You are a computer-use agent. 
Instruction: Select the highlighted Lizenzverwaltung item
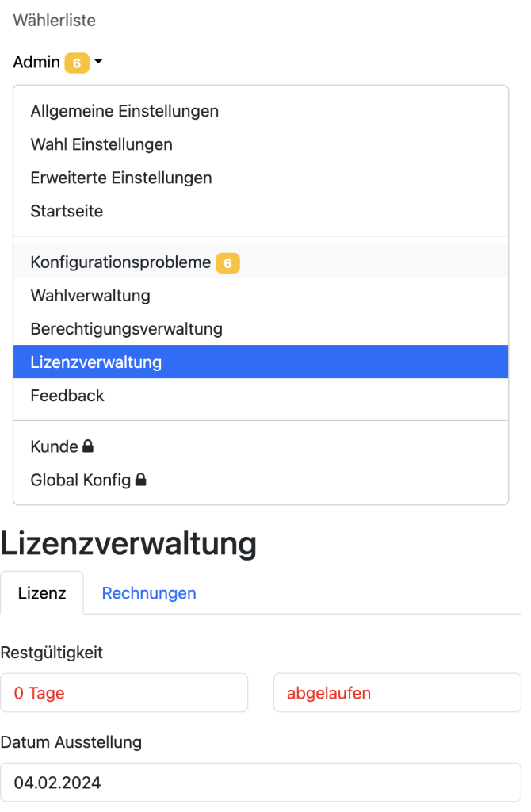(96, 362)
